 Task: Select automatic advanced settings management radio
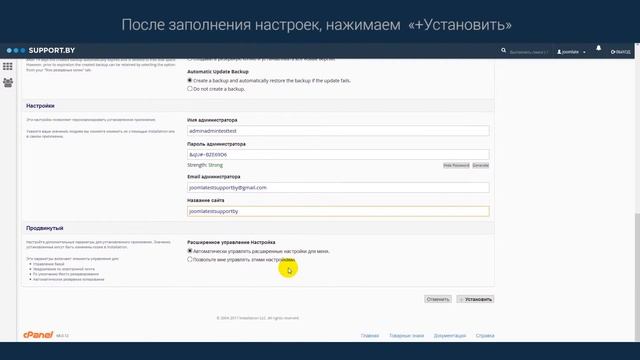(x=190, y=251)
